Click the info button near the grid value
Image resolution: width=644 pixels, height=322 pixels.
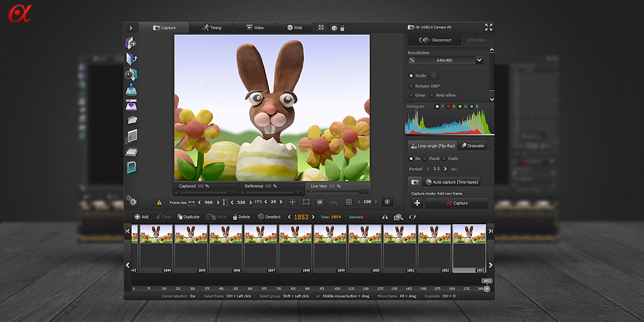point(387,202)
